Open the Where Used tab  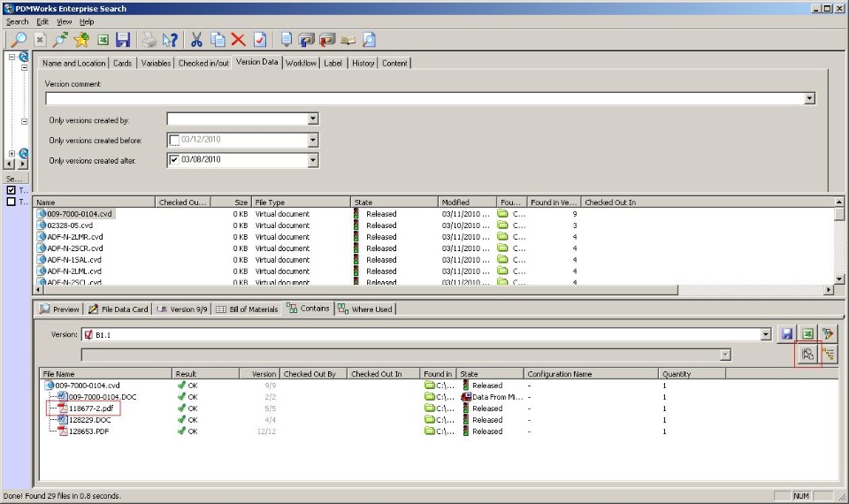365,309
